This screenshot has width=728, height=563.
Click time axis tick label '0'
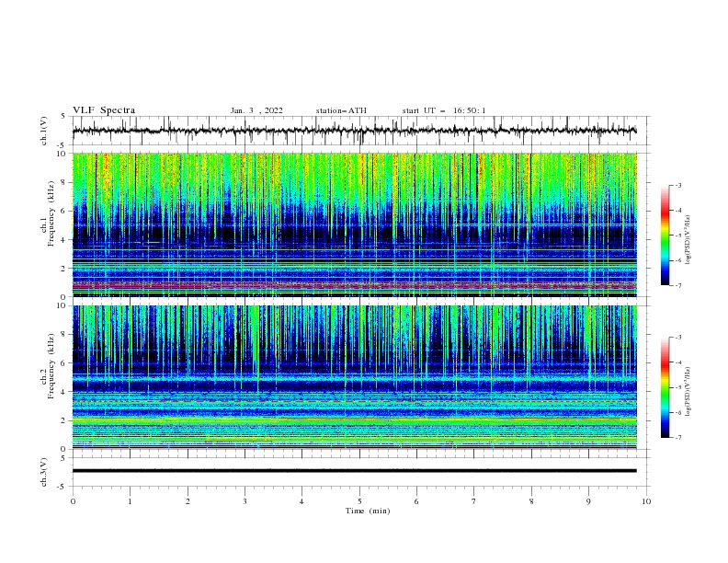click(x=73, y=501)
